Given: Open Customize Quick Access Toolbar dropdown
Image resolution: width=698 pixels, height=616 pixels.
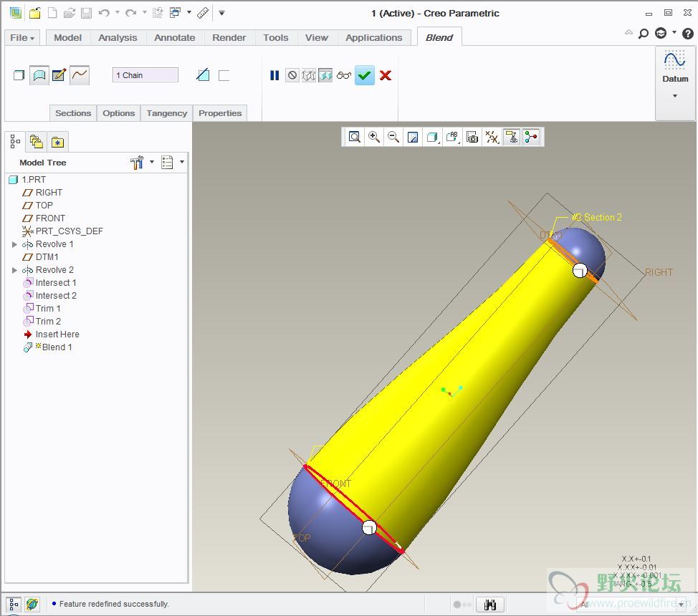Looking at the screenshot, I should point(221,13).
